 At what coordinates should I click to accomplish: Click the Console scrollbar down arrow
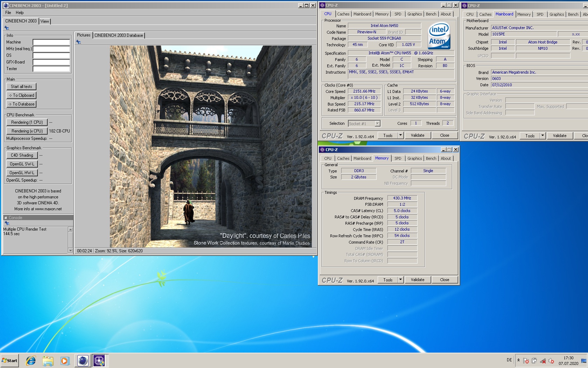[70, 251]
